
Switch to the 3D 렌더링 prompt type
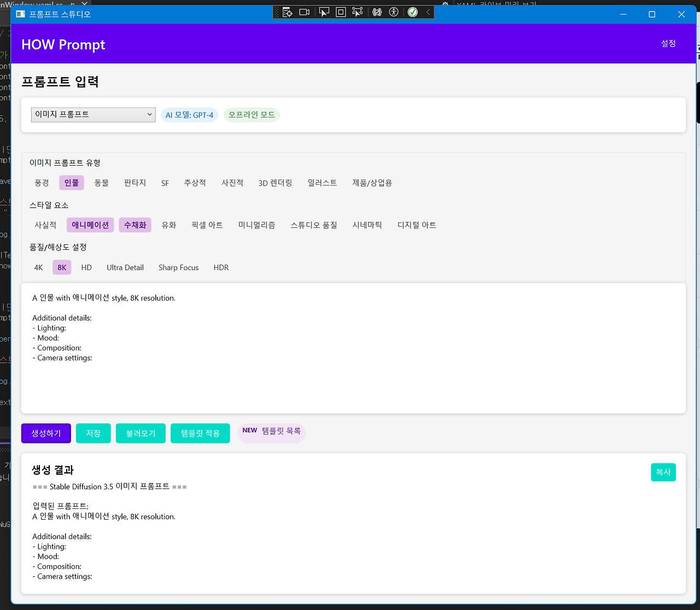point(275,183)
